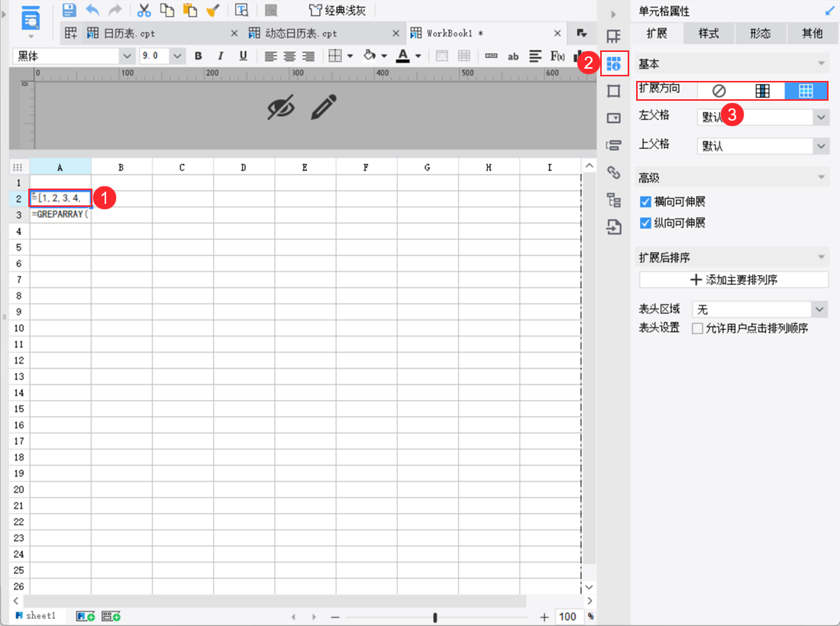
Task: Insert formula with F(x) icon
Action: coord(557,56)
